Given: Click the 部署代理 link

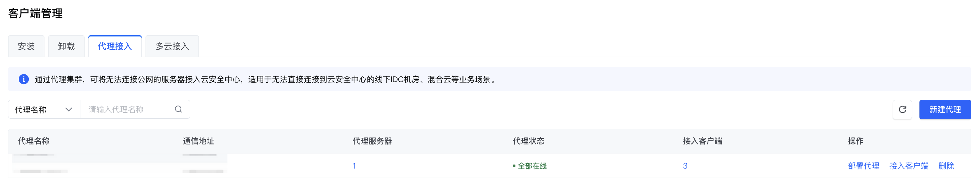Looking at the screenshot, I should [864, 166].
